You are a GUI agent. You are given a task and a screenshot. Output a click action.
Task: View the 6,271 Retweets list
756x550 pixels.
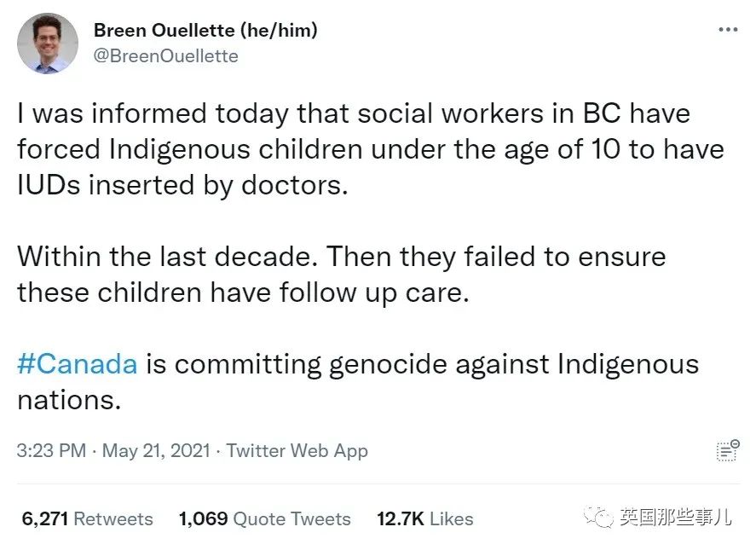(87, 519)
